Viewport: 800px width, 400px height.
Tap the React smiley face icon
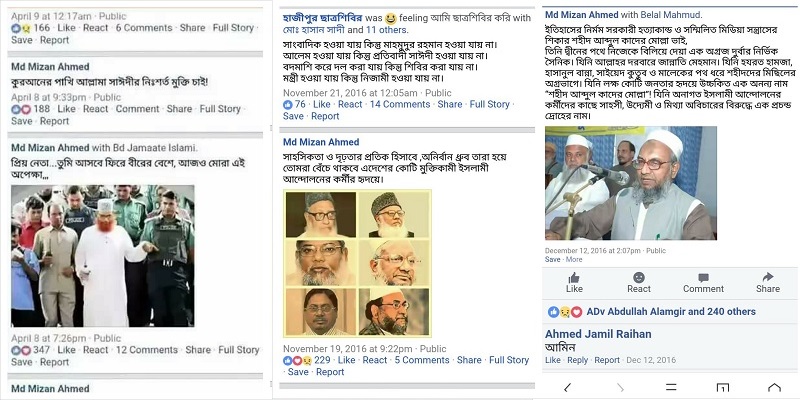coord(639,279)
